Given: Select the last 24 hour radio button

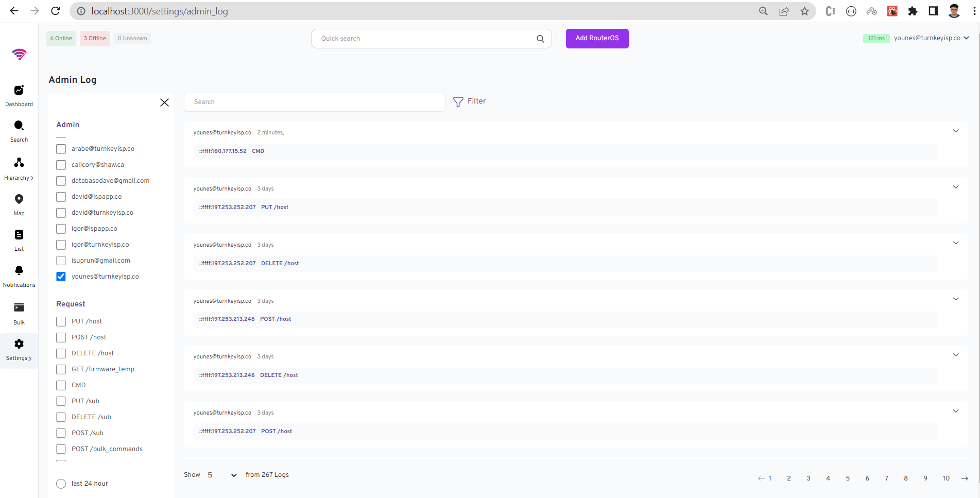Looking at the screenshot, I should 61,484.
